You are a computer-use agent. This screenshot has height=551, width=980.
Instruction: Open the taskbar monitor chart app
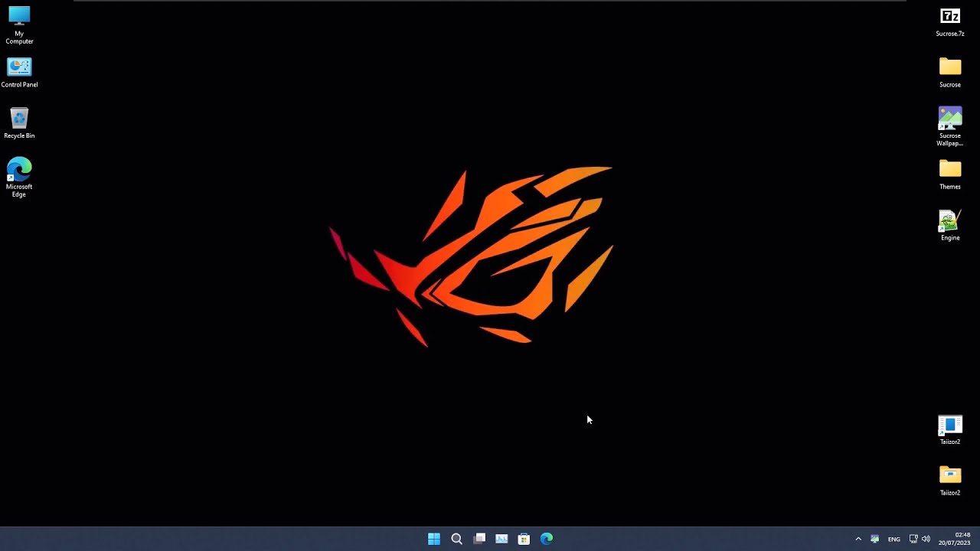(501, 539)
